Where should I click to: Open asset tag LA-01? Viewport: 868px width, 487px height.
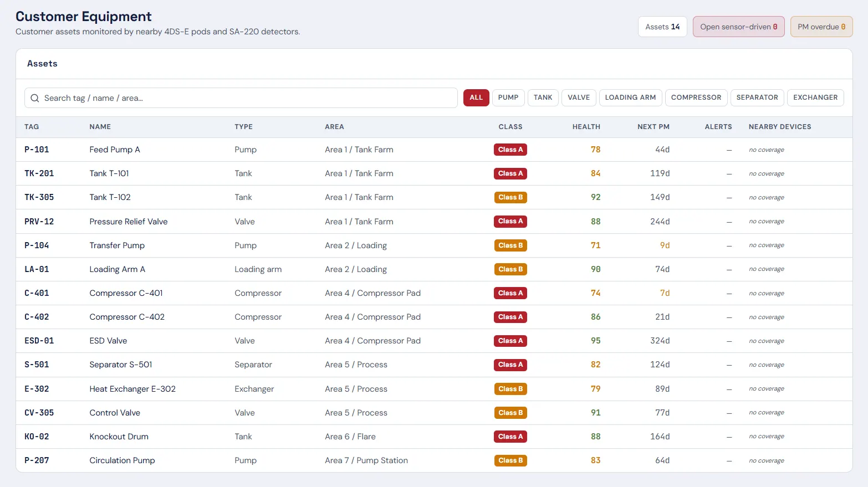point(37,269)
